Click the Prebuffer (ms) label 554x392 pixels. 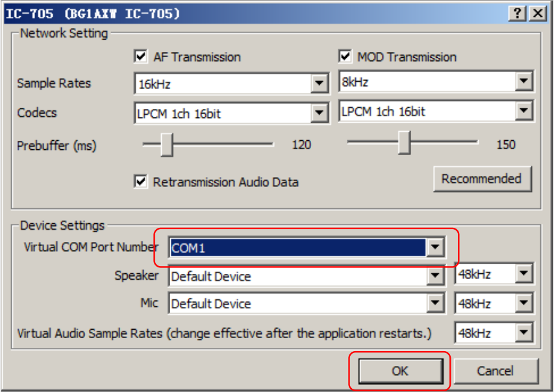pos(57,145)
